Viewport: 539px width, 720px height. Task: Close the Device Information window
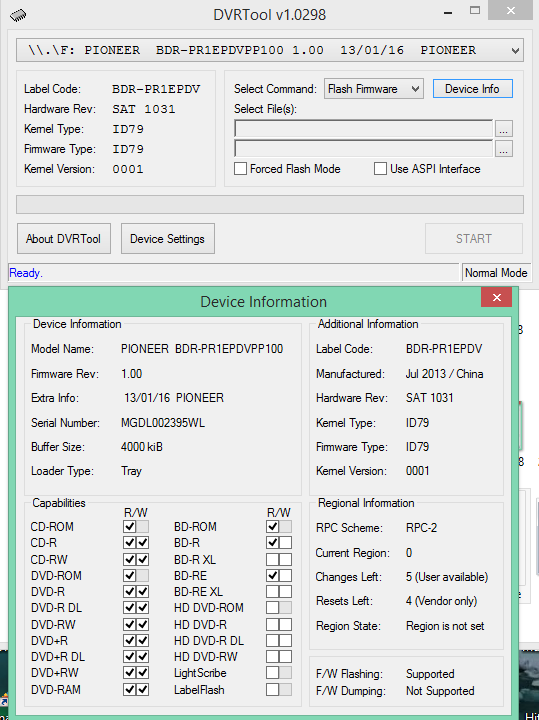pyautogui.click(x=496, y=298)
